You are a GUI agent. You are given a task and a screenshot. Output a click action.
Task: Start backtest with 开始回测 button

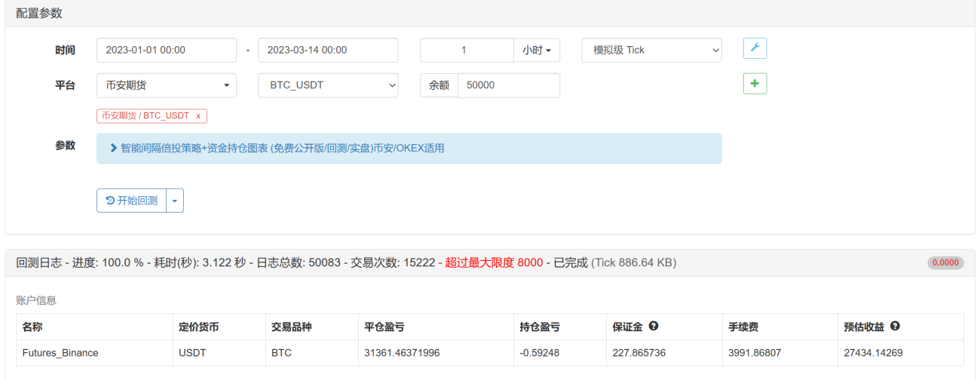coord(131,201)
